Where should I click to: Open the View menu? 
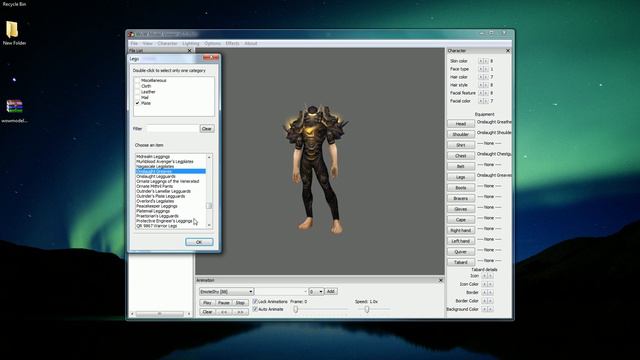pos(147,43)
